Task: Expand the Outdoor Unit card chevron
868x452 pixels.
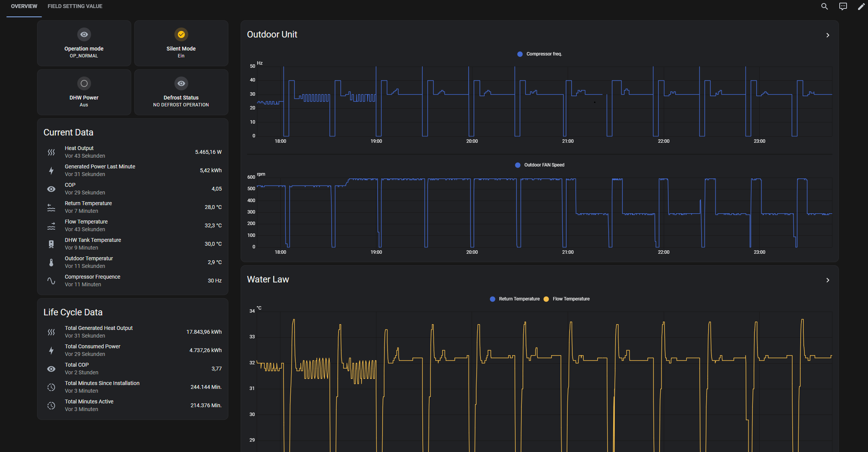Action: click(827, 35)
